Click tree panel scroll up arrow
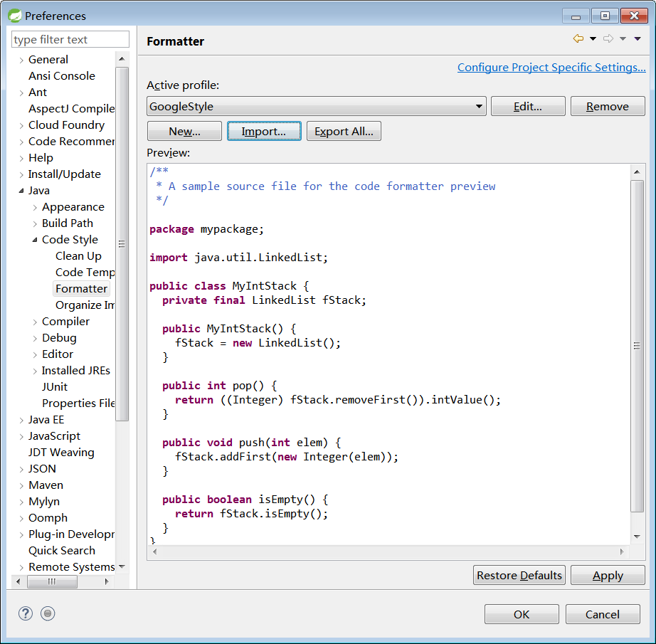This screenshot has height=644, width=656. pos(122,59)
